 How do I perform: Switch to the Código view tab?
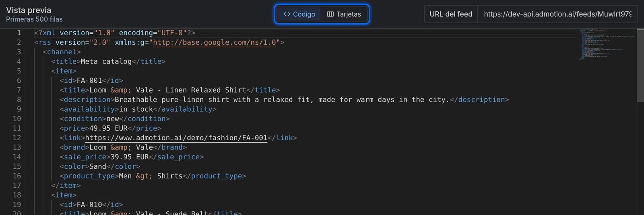tap(299, 14)
